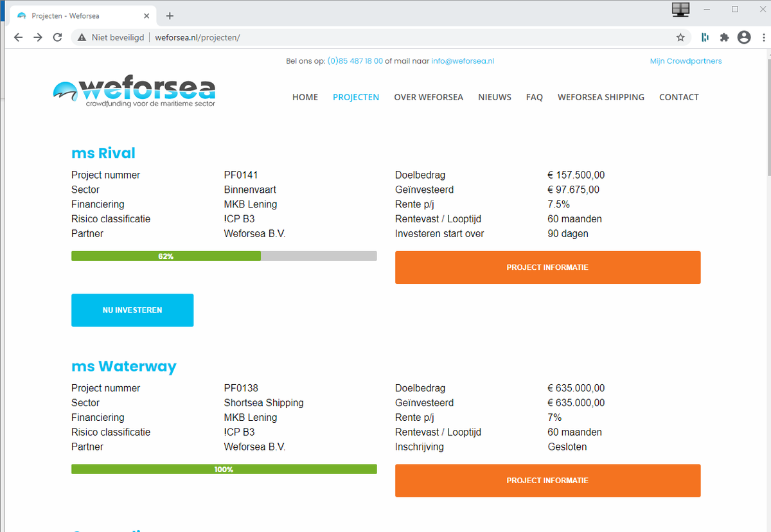
Task: Click the ms Waterway interest value 7%
Action: pyautogui.click(x=554, y=418)
